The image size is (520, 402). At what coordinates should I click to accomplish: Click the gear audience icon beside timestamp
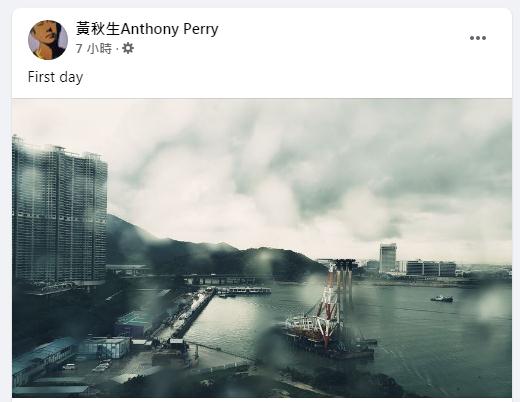point(128,49)
